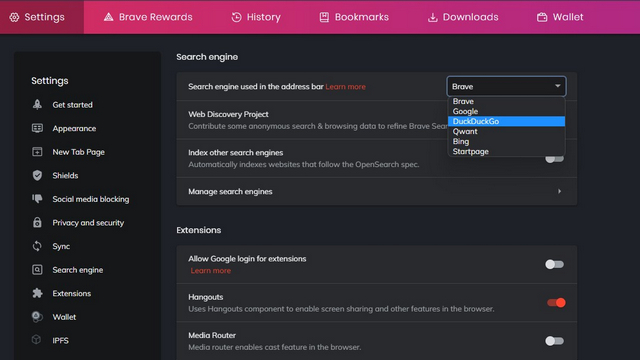
Task: Enable Allow Google login for extensions toggle
Action: (x=554, y=264)
